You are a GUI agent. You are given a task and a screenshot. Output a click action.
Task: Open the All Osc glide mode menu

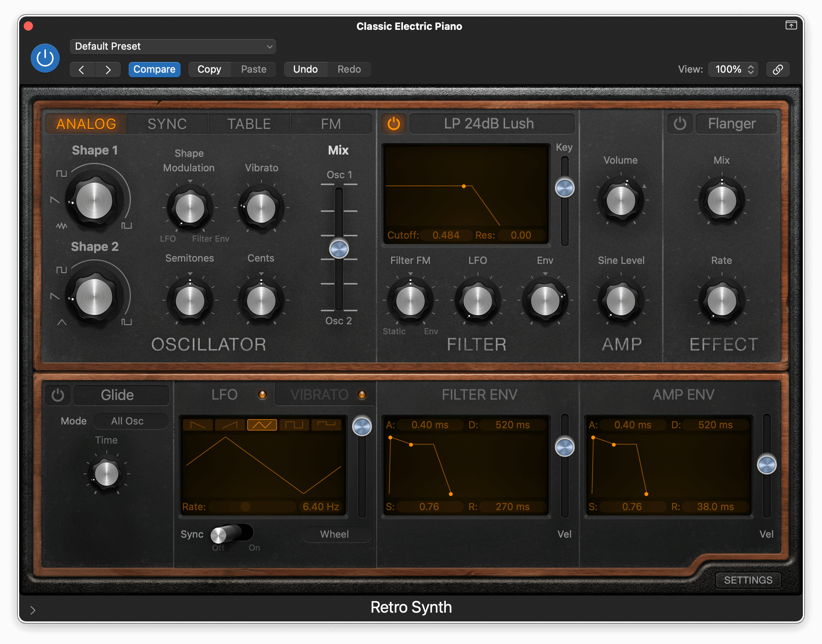(130, 421)
